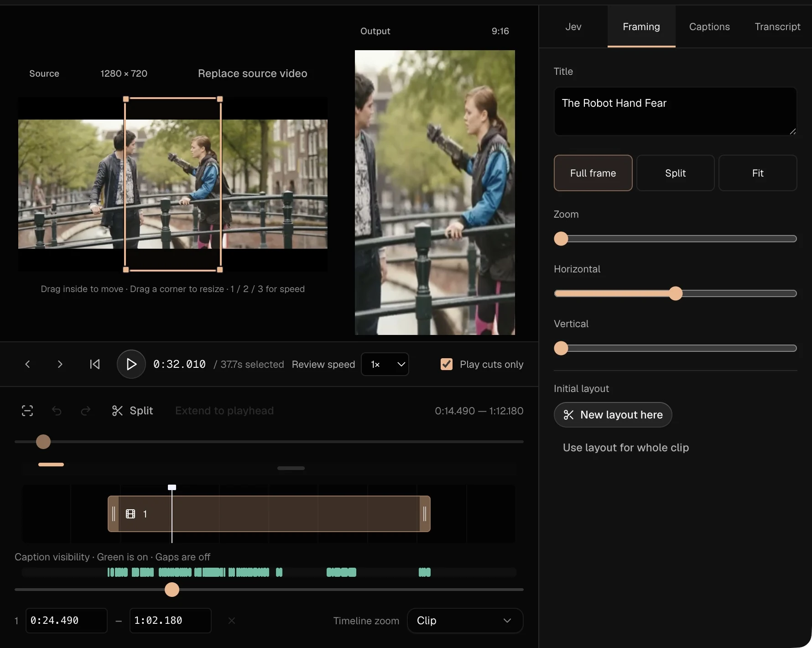The height and width of the screenshot is (648, 812).
Task: Open the Review speed 1× dropdown
Action: coord(385,364)
